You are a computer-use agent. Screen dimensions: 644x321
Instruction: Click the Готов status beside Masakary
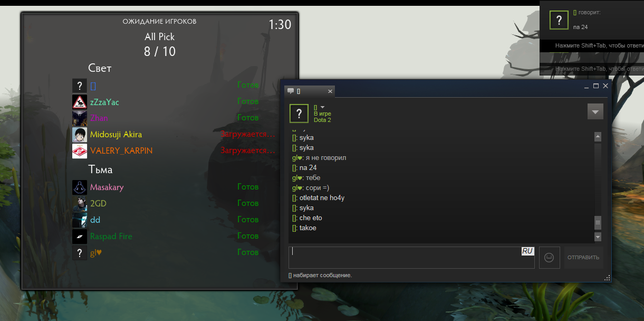(248, 187)
